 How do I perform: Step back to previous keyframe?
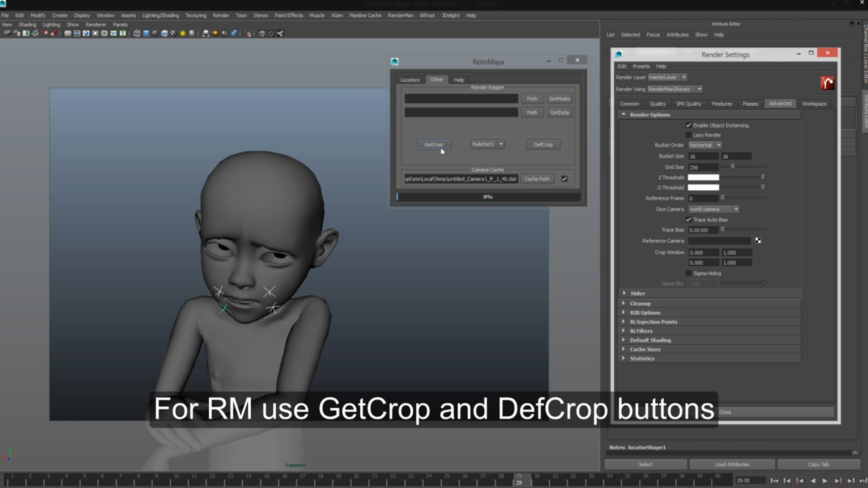tap(800, 481)
